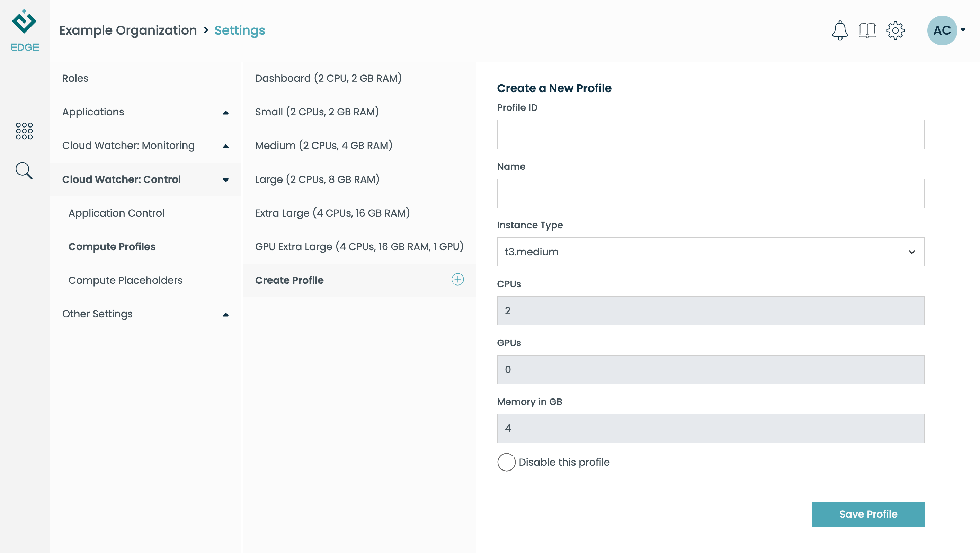The width and height of the screenshot is (980, 553).
Task: Open the Instance Type t3.medium dropdown
Action: tap(710, 252)
